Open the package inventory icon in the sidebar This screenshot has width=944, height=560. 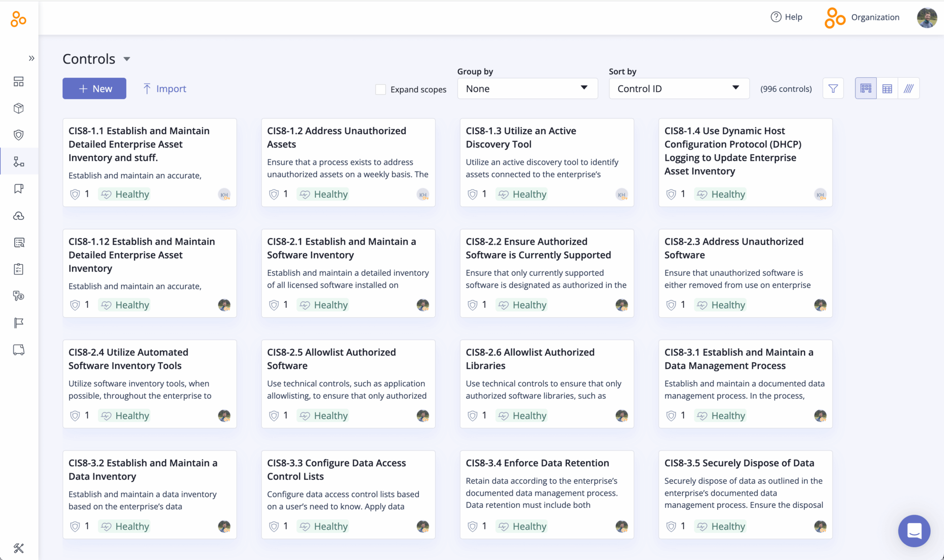tap(18, 108)
